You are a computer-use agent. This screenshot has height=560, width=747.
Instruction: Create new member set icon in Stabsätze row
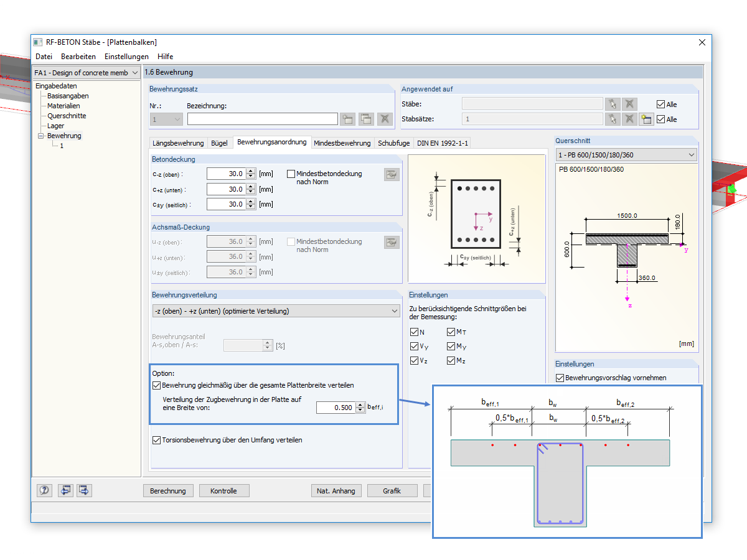tap(647, 119)
